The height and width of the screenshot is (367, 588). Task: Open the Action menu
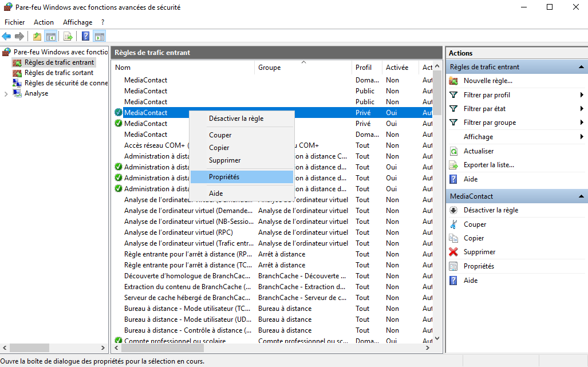44,22
